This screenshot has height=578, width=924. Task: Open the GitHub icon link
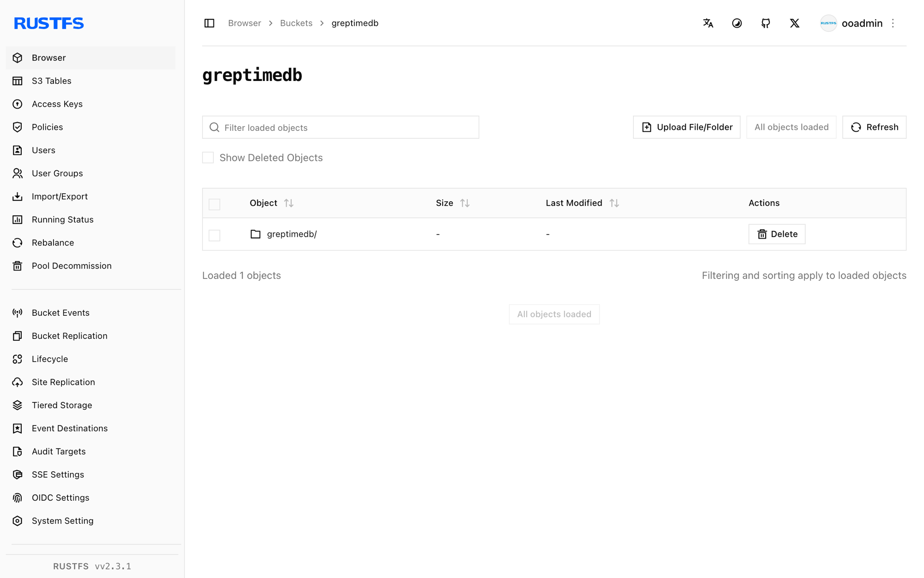click(766, 23)
